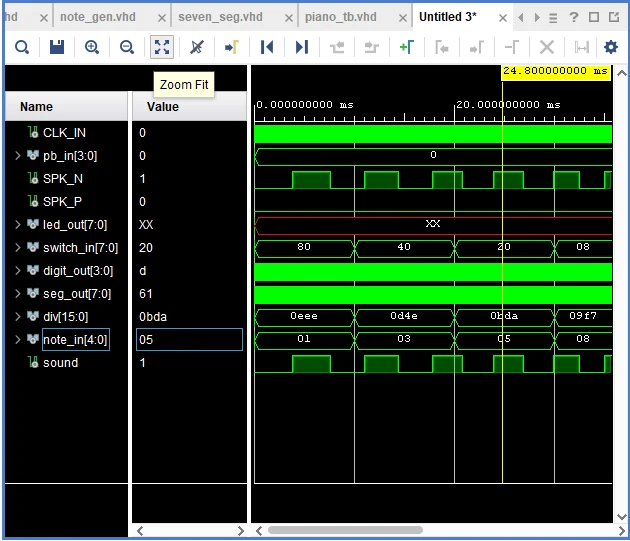Image resolution: width=630 pixels, height=541 pixels.
Task: Click the Next Transition icon
Action: click(x=372, y=47)
